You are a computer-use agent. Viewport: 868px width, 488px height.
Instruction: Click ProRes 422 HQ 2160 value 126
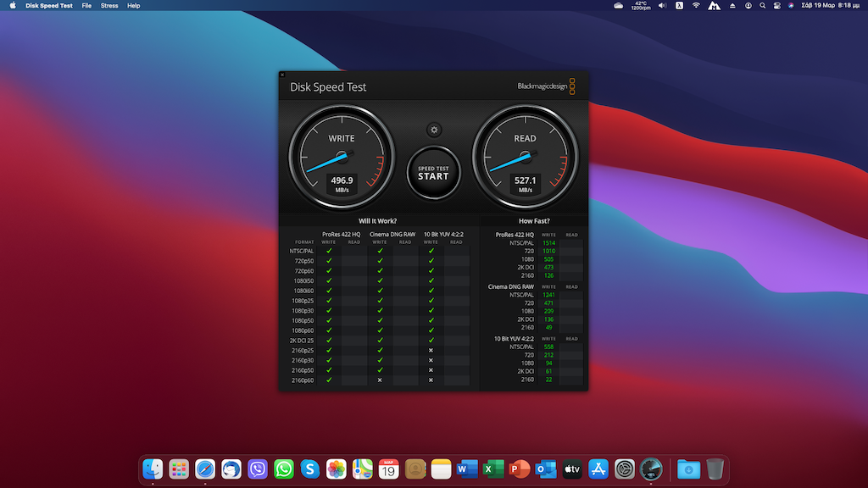point(548,275)
